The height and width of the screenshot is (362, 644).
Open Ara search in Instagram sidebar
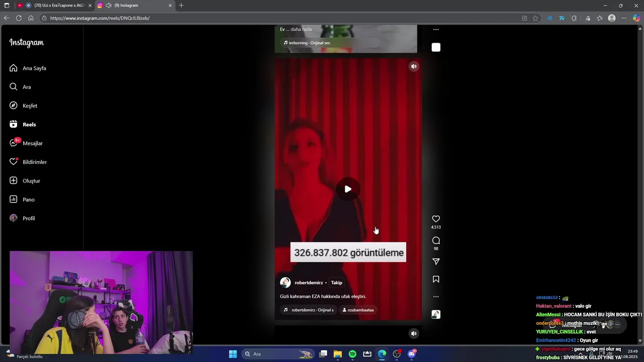click(20, 87)
